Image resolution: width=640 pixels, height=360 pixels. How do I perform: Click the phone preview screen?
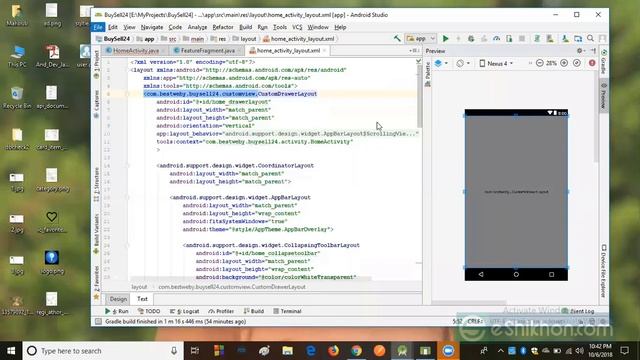pos(516,192)
